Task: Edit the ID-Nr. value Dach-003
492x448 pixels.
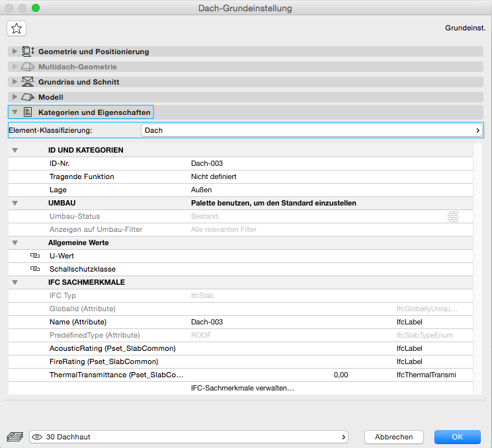Action: (x=206, y=163)
